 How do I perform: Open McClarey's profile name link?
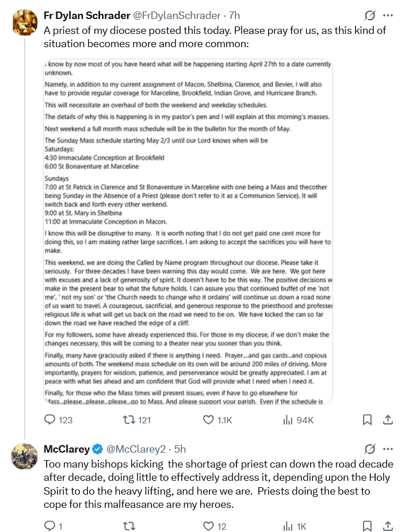(67, 449)
